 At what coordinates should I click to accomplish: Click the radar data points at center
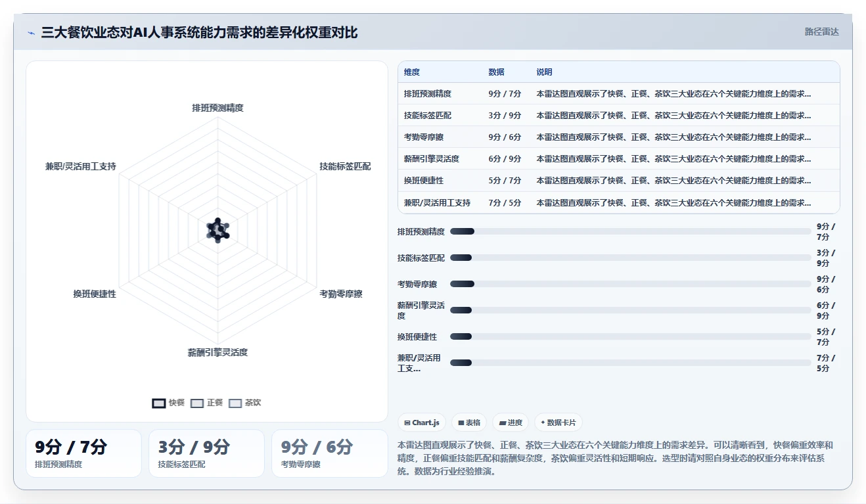coord(218,230)
